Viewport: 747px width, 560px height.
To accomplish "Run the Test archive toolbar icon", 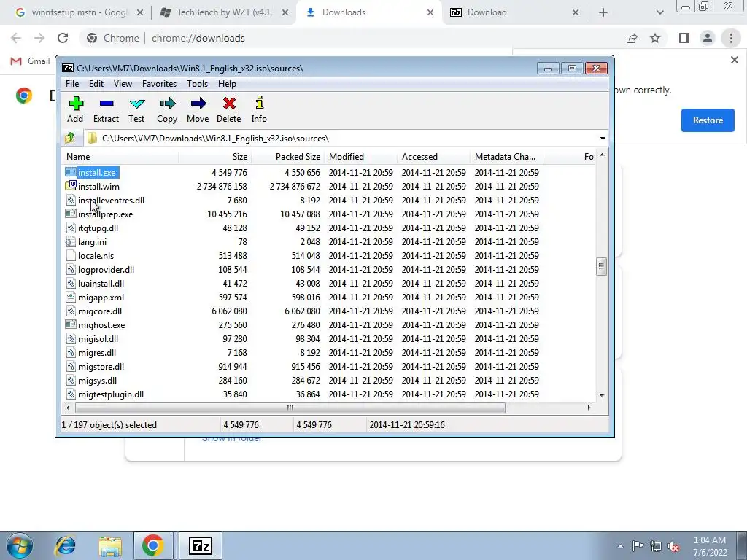I will [x=136, y=104].
